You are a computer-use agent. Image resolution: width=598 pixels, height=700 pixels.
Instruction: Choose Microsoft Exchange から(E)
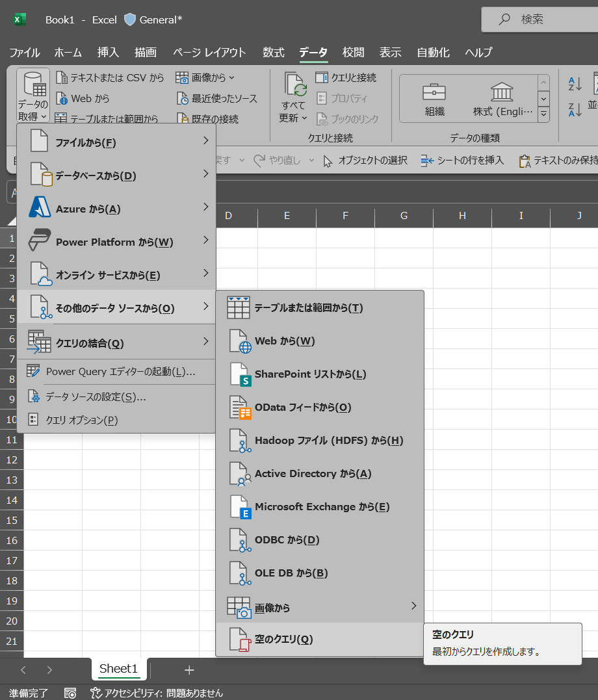(320, 507)
